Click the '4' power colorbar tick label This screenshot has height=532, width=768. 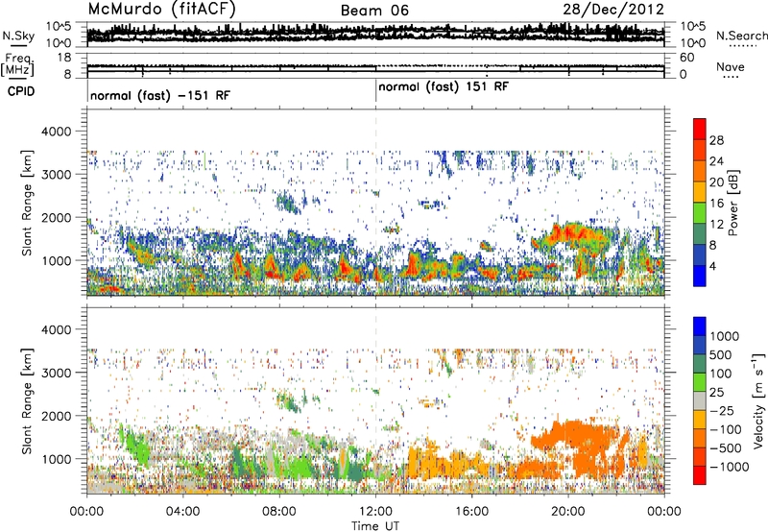[x=713, y=266]
